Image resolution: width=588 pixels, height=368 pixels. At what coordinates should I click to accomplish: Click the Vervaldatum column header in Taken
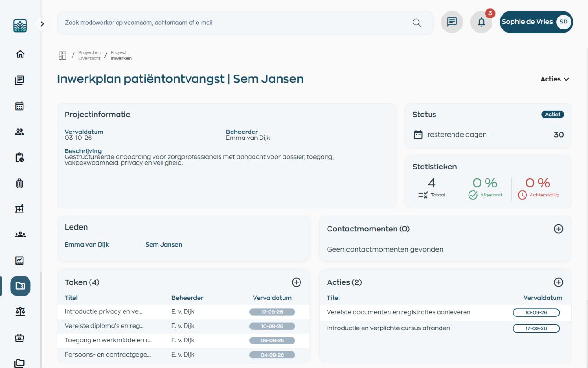[x=272, y=298]
